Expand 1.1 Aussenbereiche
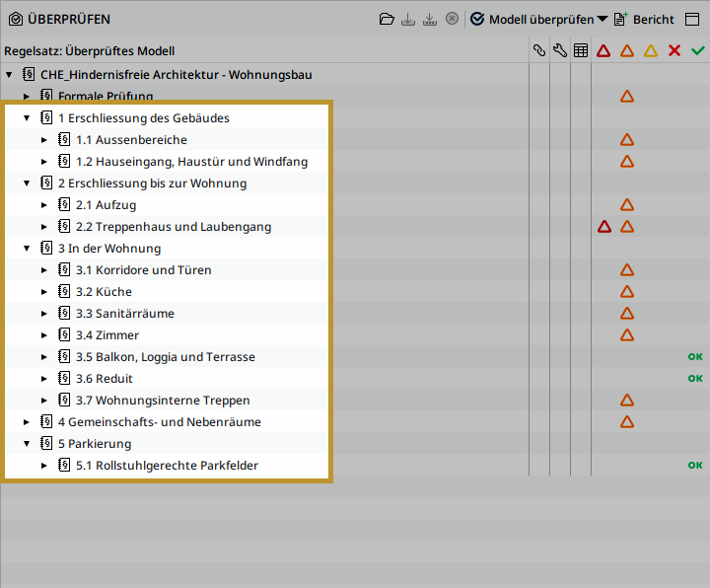This screenshot has width=710, height=588. [x=44, y=140]
